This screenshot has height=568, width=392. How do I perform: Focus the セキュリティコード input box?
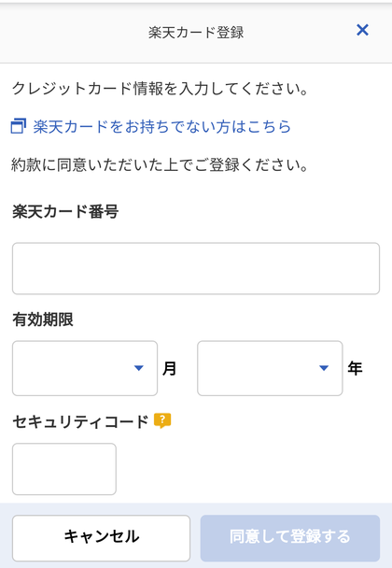(x=64, y=469)
